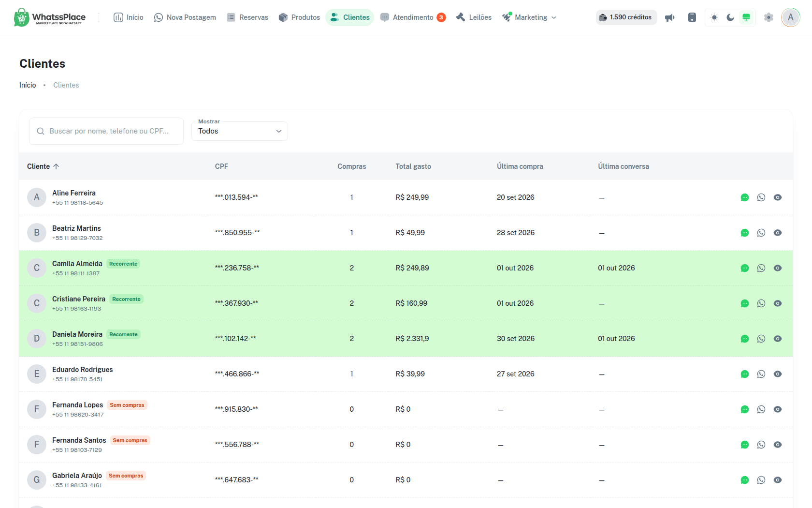
Task: Open green chat icon for Eduardo Rodrigues
Action: point(745,374)
